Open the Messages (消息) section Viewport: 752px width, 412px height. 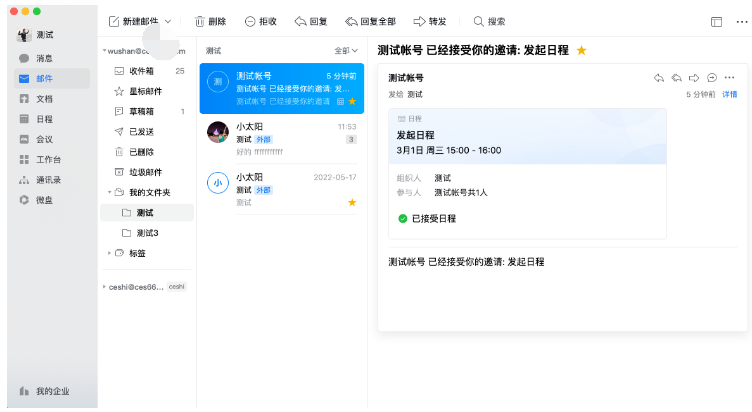pyautogui.click(x=43, y=58)
